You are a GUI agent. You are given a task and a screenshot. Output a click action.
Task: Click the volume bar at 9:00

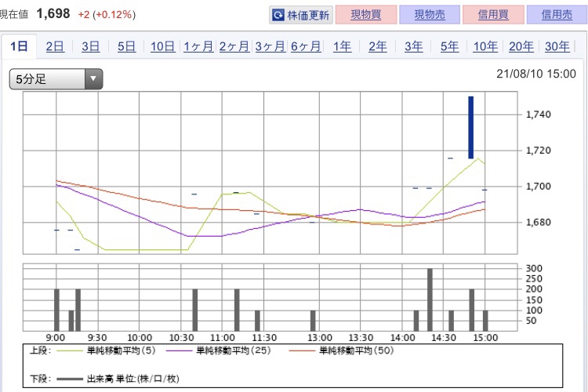tap(56, 310)
